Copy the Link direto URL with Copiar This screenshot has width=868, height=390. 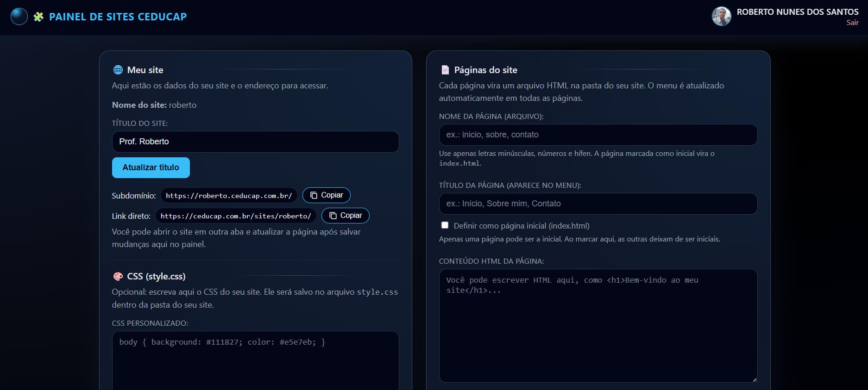[346, 216]
